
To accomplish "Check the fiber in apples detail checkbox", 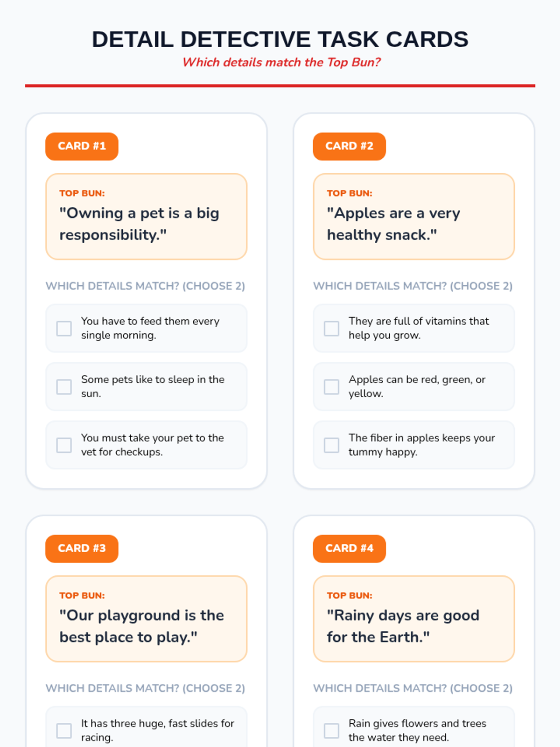I will click(331, 445).
